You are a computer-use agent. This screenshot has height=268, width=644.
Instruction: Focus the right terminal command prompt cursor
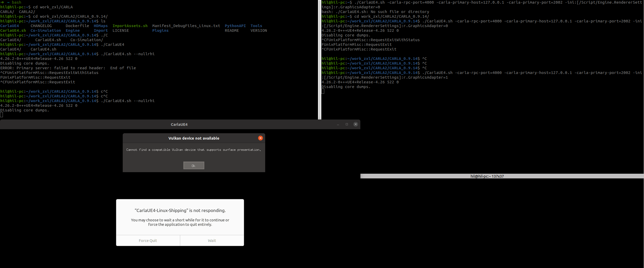(323, 91)
